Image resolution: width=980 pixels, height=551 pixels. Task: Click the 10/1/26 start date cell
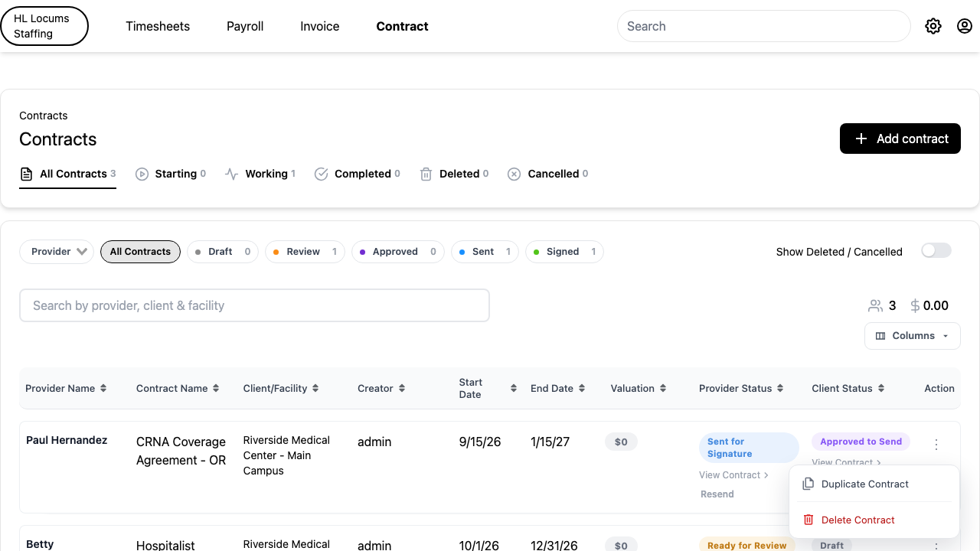point(479,545)
